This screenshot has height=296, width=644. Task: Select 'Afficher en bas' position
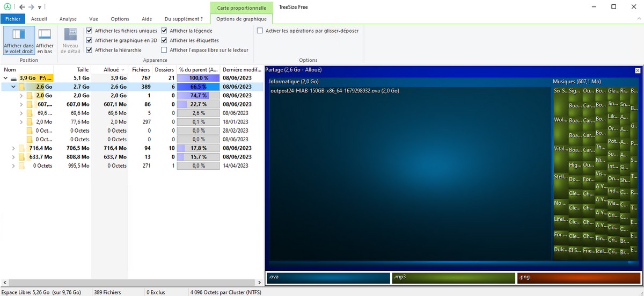pos(45,41)
